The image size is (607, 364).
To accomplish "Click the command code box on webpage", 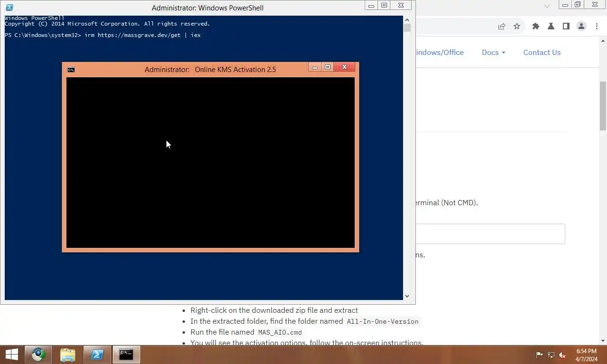I will 490,234.
